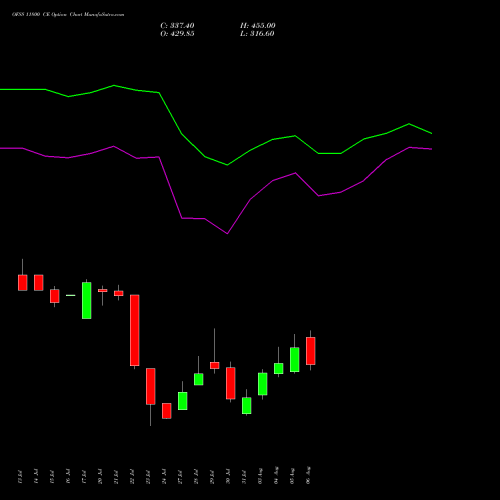500x500 pixels.
Task: Select the 23 Jul red candle
Action: tap(151, 386)
